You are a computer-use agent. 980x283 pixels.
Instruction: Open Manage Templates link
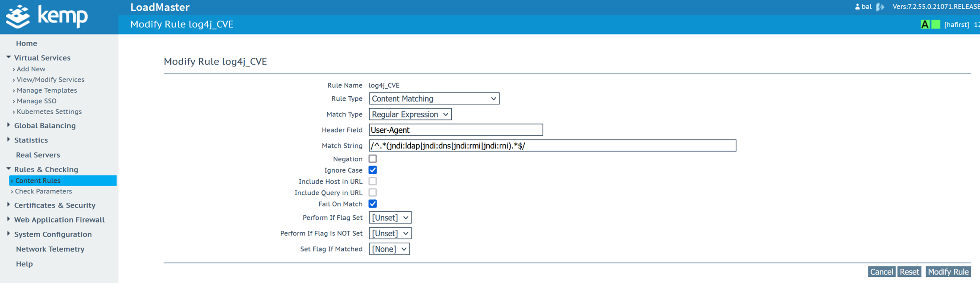pyautogui.click(x=47, y=90)
